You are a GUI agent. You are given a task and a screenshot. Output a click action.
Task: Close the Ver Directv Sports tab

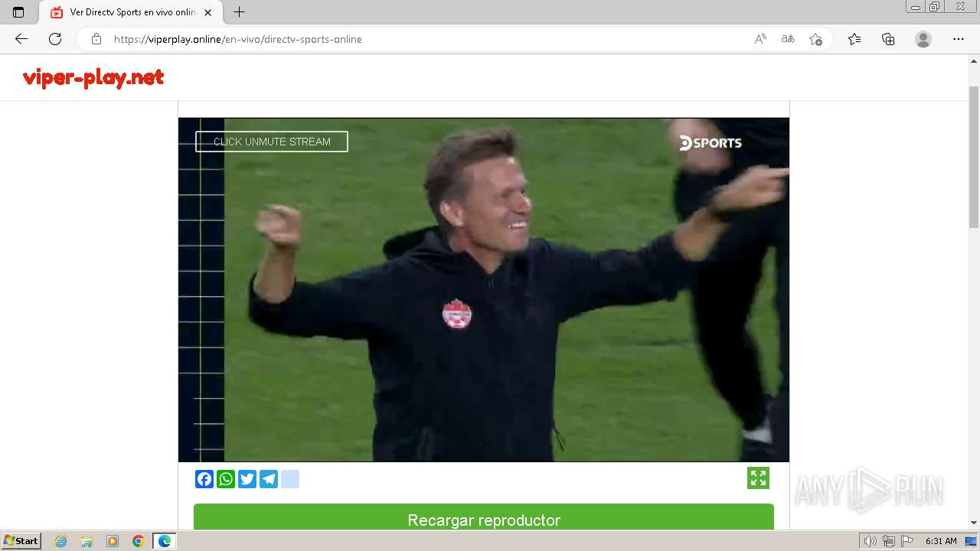[209, 12]
